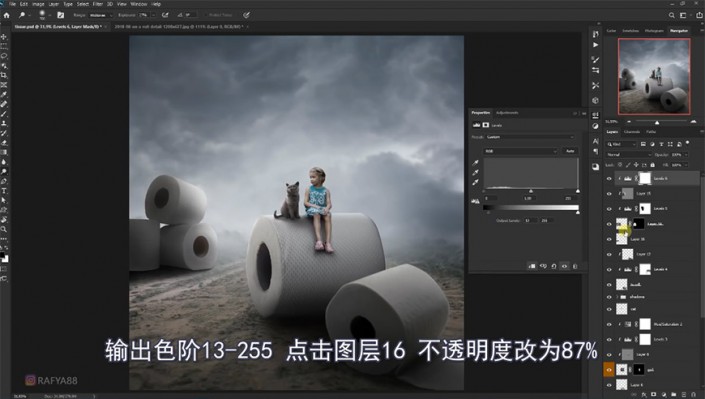The image size is (705, 399).
Task: Select the Zoom tool in the toolbar
Action: click(x=4, y=229)
